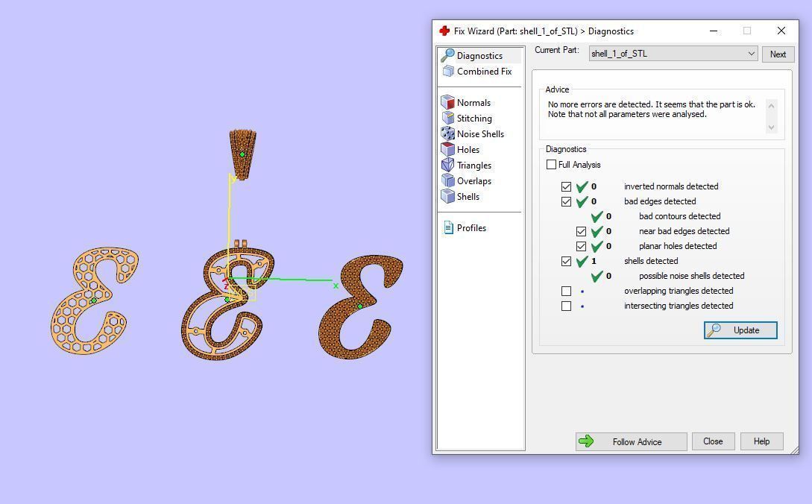This screenshot has height=504, width=812.
Task: Click the green arrow on Follow Advice
Action: tap(586, 441)
